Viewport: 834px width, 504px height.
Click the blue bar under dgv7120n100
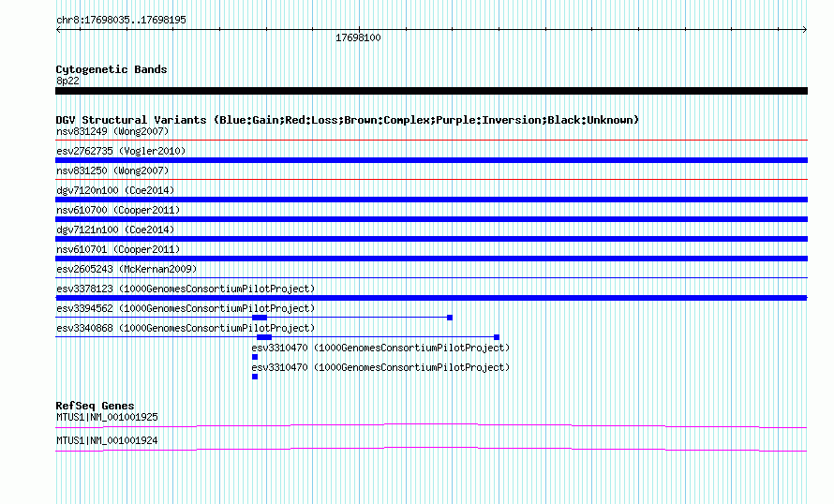pyautogui.click(x=431, y=200)
